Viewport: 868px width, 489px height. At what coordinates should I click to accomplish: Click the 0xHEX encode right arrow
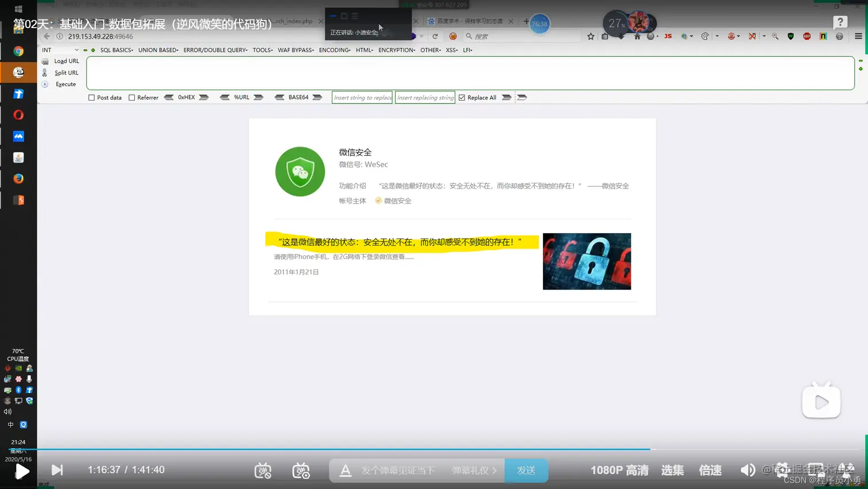pyautogui.click(x=204, y=98)
